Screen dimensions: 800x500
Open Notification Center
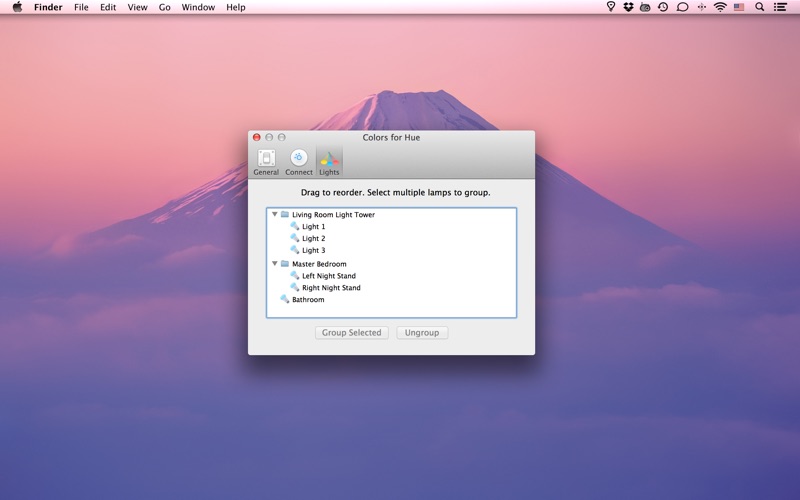780,7
